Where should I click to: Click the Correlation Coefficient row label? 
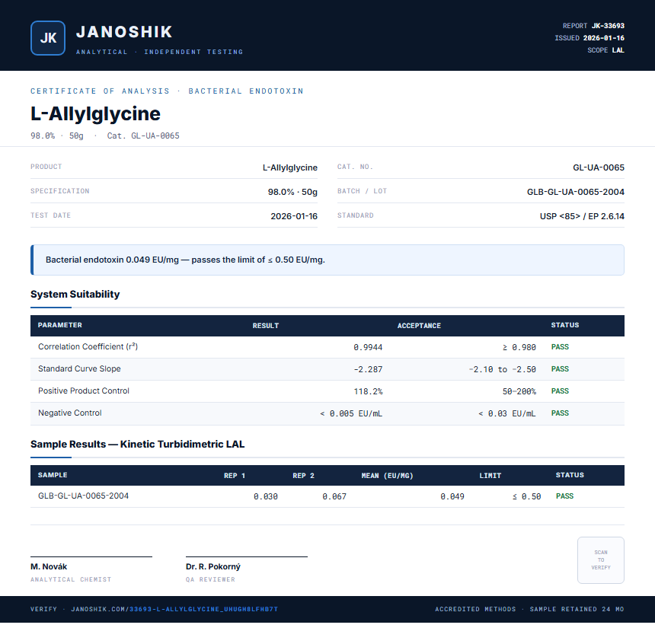[88, 346]
